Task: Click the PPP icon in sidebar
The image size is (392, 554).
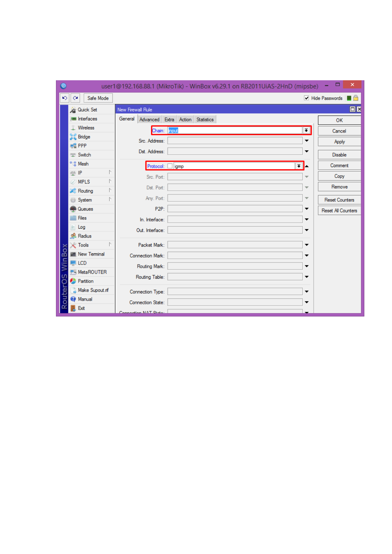Action: tap(73, 146)
